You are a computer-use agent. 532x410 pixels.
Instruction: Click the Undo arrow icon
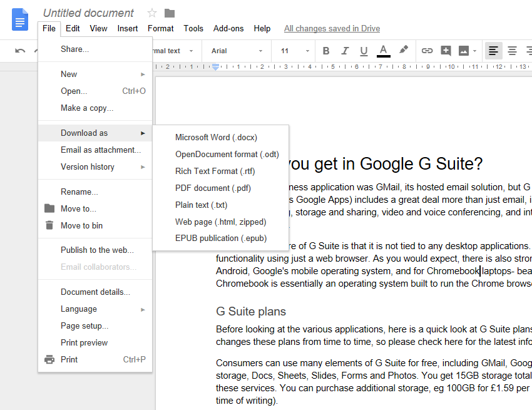21,51
